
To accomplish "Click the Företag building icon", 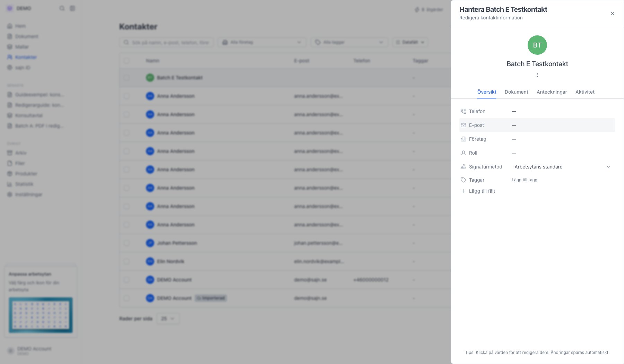I will point(463,139).
